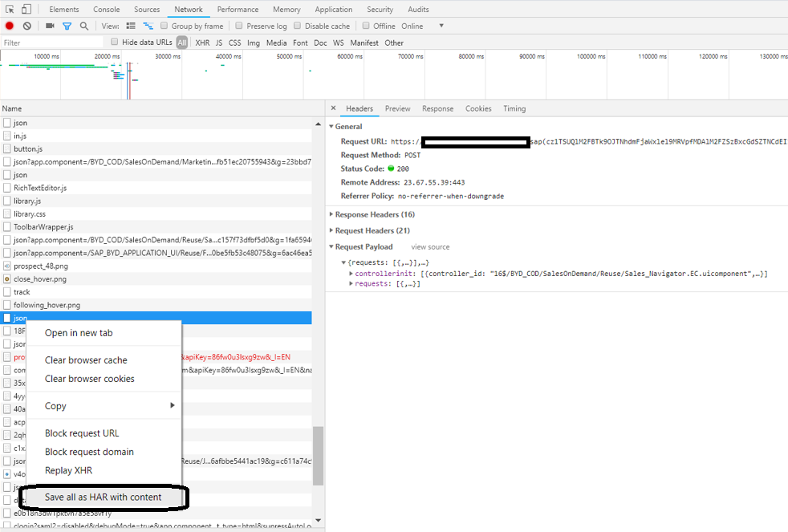The height and width of the screenshot is (532, 788).
Task: Choose Open in new tab
Action: (104, 333)
